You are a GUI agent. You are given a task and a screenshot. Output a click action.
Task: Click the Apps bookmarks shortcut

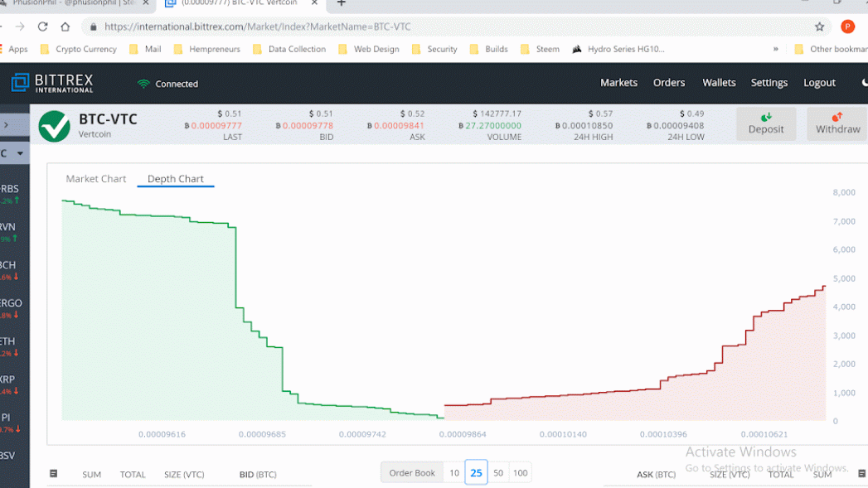14,49
